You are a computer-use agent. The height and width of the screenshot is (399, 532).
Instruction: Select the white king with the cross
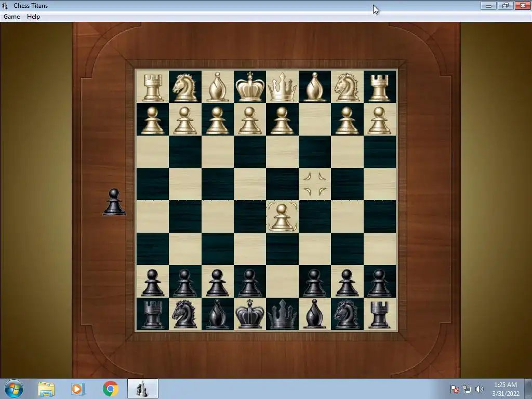250,87
